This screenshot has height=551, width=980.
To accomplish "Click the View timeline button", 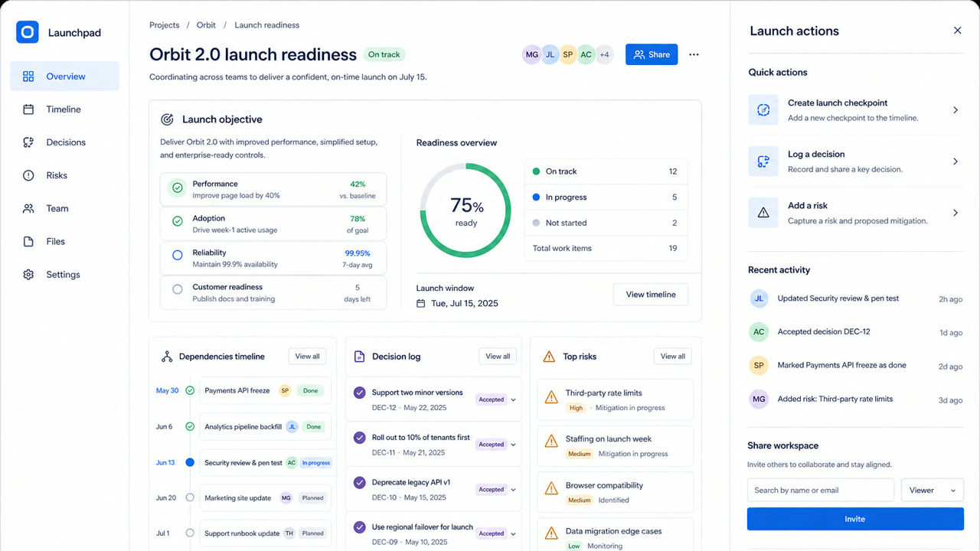I will (651, 295).
